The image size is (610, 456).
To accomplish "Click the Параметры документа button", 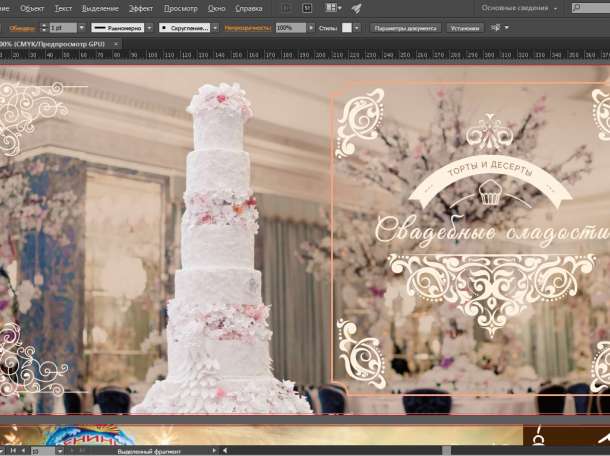I will (405, 28).
